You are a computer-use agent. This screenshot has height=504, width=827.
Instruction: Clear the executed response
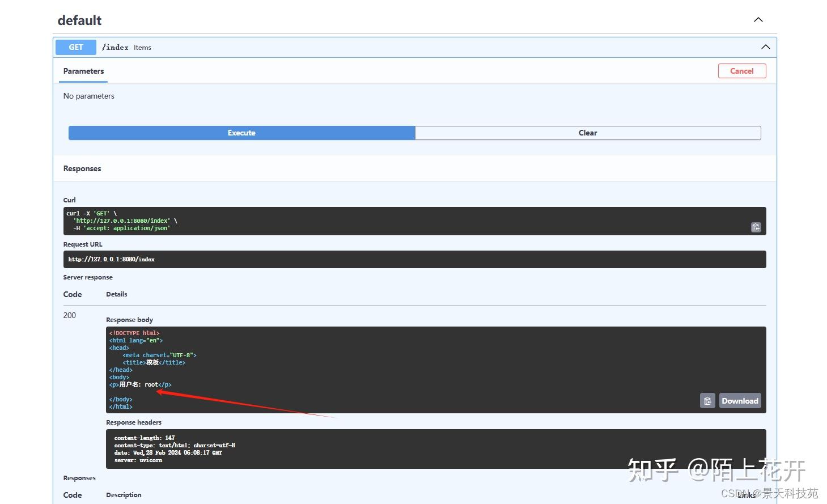pos(588,133)
